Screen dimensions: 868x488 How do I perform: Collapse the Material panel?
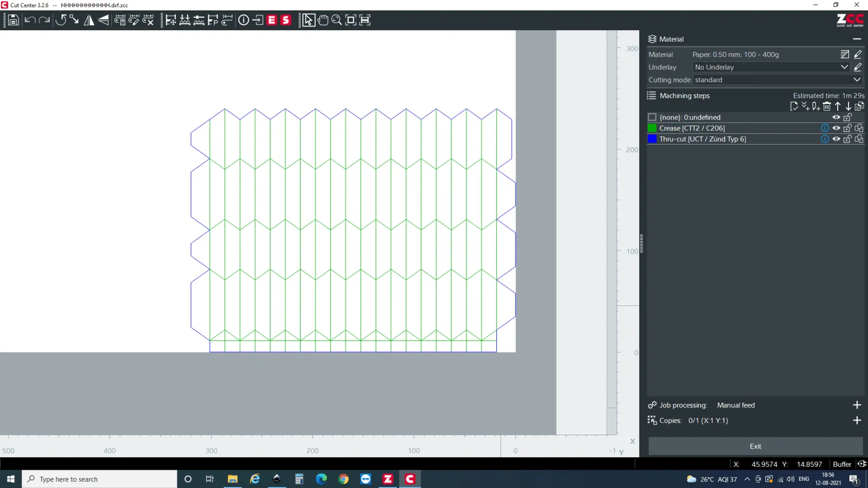(x=857, y=39)
